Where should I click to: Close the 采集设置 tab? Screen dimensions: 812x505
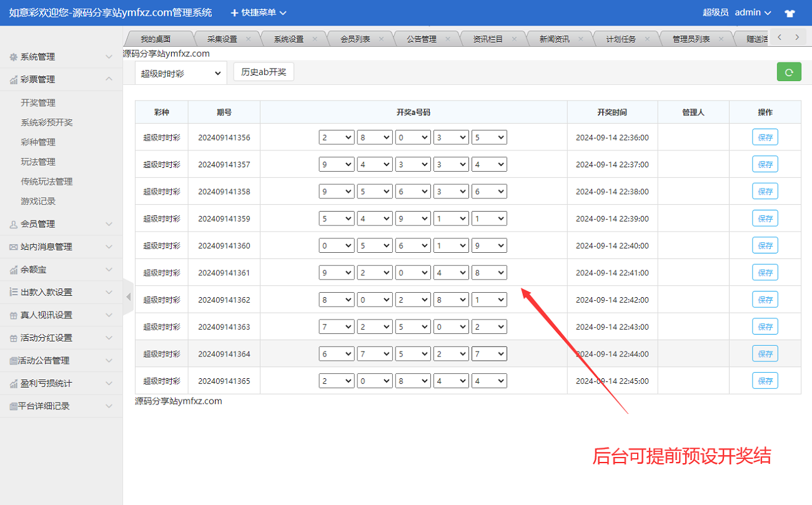249,39
